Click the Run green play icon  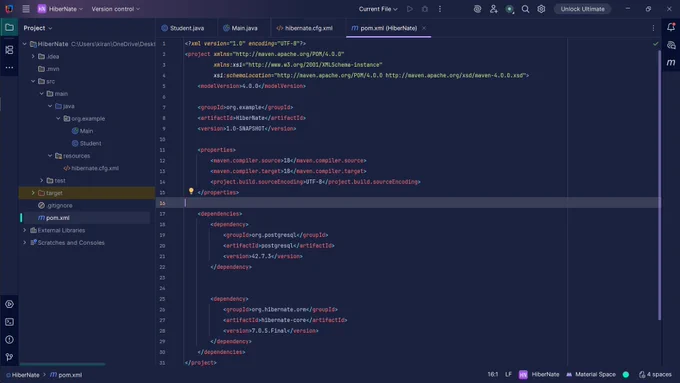[x=409, y=9]
